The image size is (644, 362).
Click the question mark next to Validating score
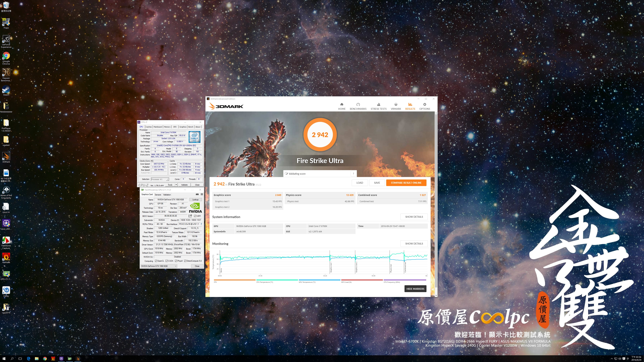tap(353, 174)
